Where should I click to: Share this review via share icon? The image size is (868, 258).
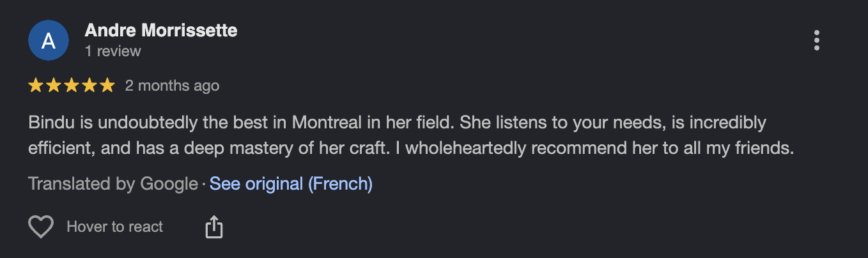coord(213,227)
